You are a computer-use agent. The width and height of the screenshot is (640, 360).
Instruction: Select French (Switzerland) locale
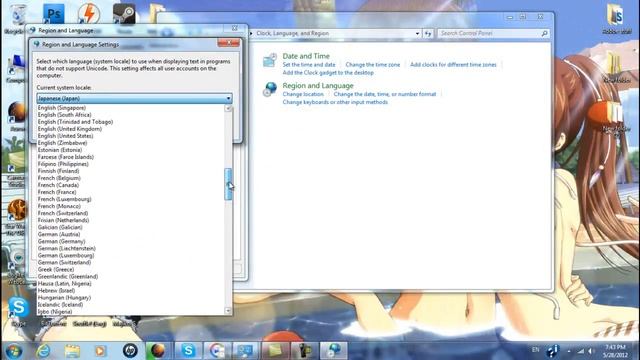tap(62, 213)
